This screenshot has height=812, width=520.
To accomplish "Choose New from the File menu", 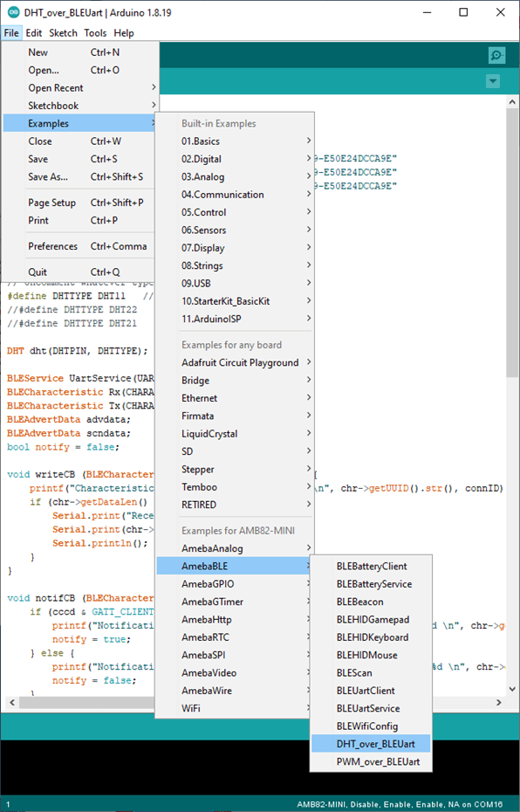I will click(79, 52).
